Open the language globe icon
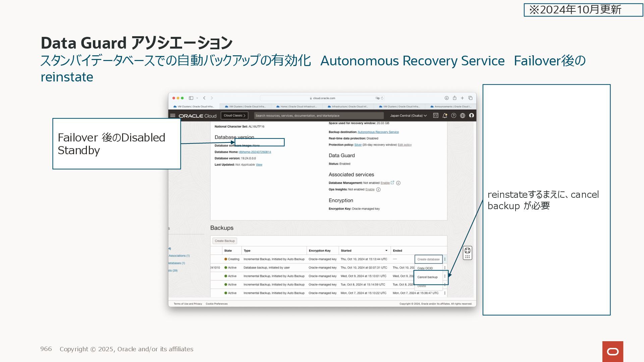Screen dimensions: 644x362 (x=463, y=116)
